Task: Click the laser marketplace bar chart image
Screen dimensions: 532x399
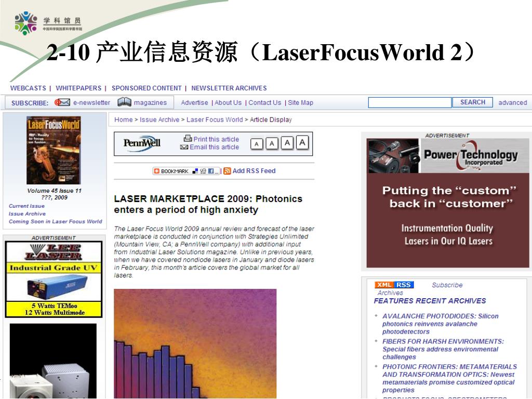Action: (195, 343)
